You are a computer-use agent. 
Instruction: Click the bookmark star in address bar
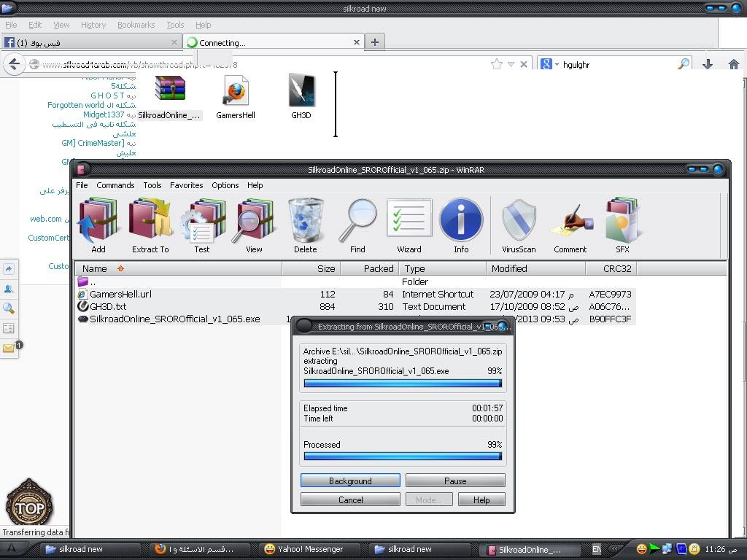point(496,64)
